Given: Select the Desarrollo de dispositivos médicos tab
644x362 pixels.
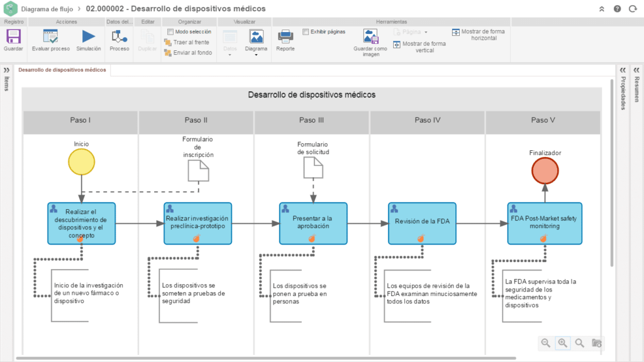Looking at the screenshot, I should [62, 70].
